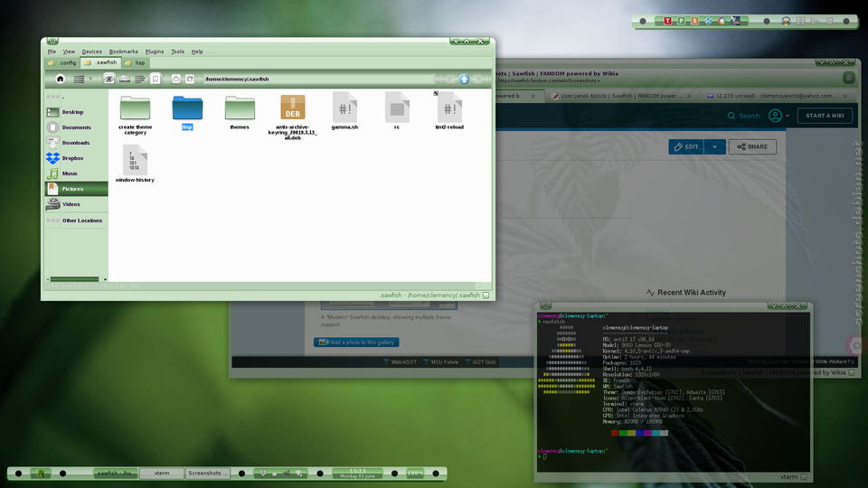Open the Devices menu

coord(92,52)
